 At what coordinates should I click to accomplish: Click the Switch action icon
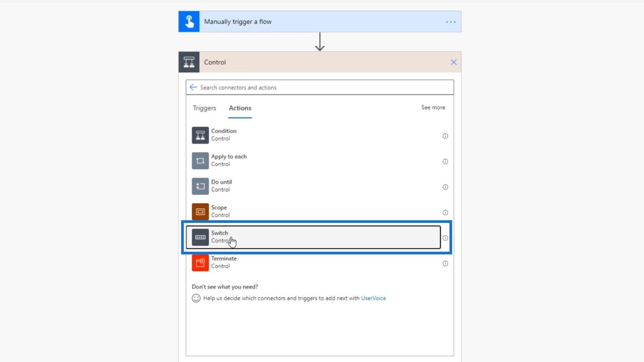(x=200, y=237)
